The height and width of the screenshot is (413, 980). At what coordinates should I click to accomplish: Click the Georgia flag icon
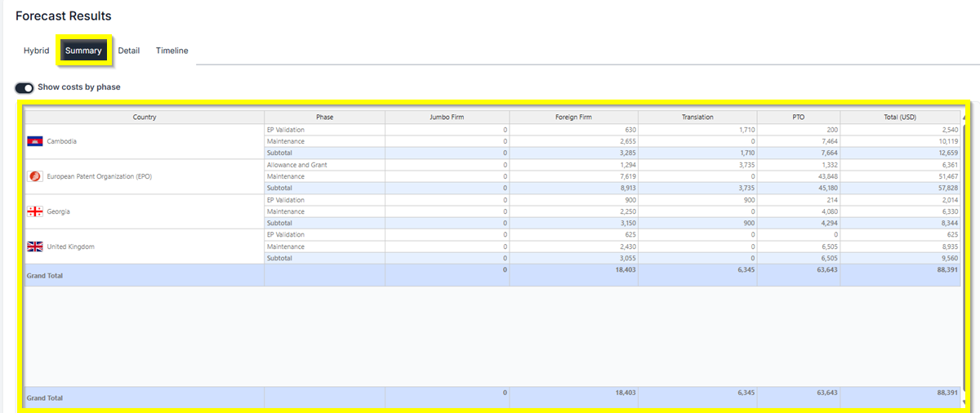(x=35, y=211)
